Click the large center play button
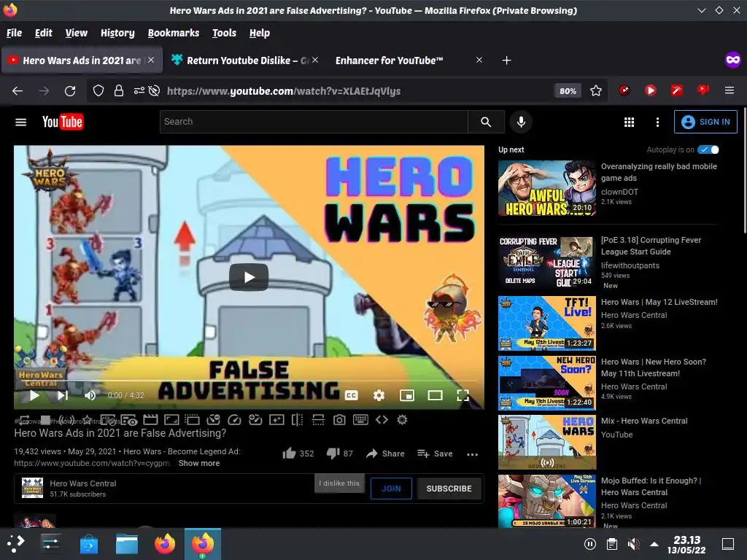Image resolution: width=747 pixels, height=560 pixels. coord(249,277)
